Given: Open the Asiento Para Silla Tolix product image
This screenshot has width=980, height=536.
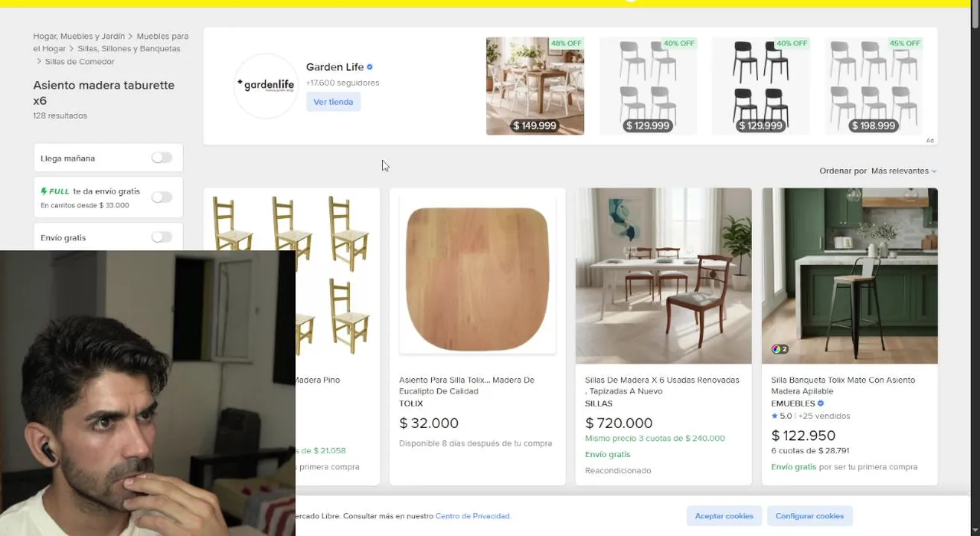Looking at the screenshot, I should [477, 277].
